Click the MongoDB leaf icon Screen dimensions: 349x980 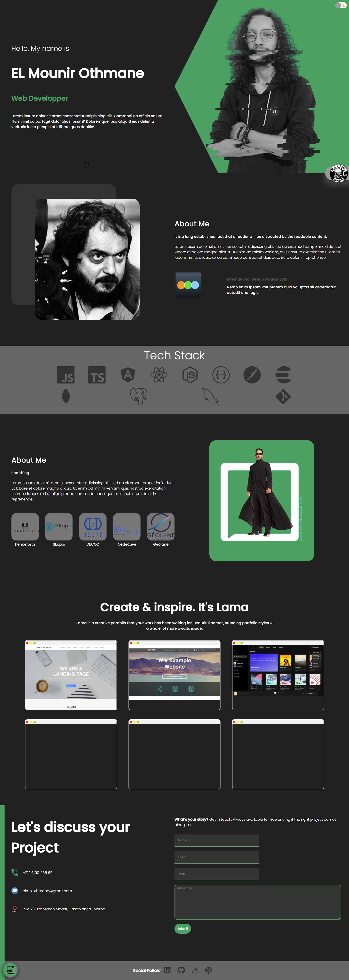[x=66, y=397]
